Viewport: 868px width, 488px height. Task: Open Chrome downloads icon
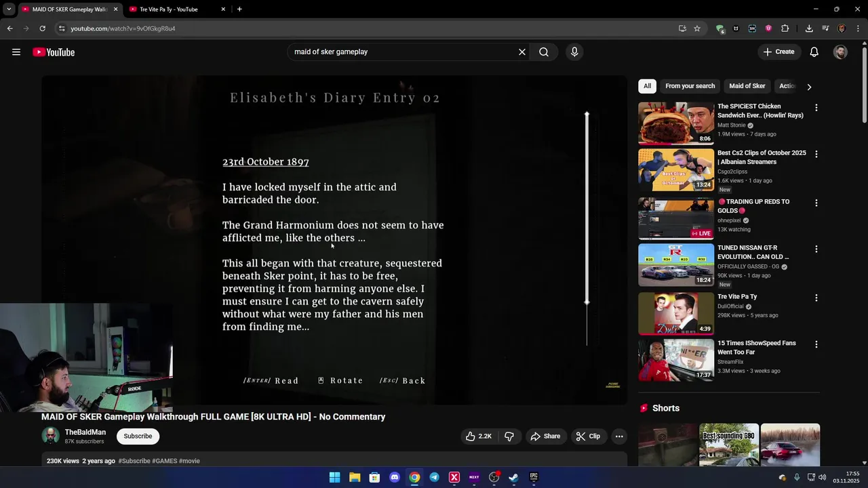click(809, 28)
